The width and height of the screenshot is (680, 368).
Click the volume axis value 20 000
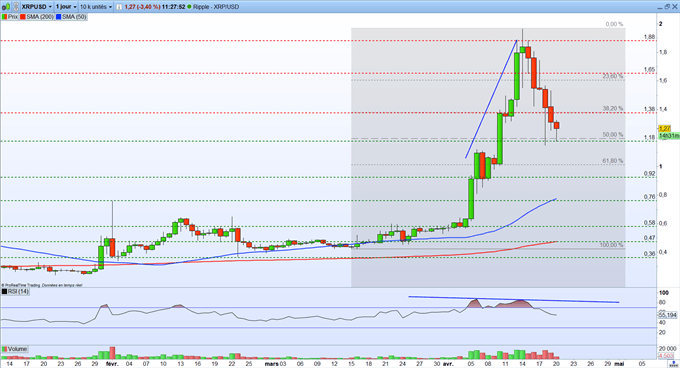click(x=667, y=349)
